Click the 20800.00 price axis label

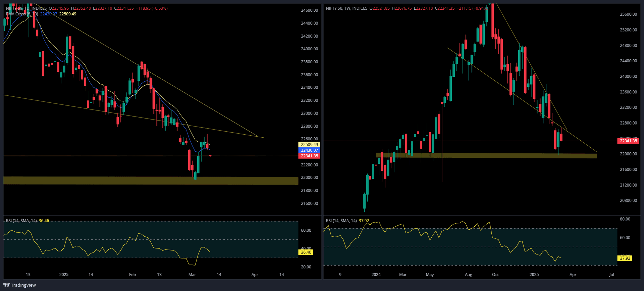tap(628, 201)
